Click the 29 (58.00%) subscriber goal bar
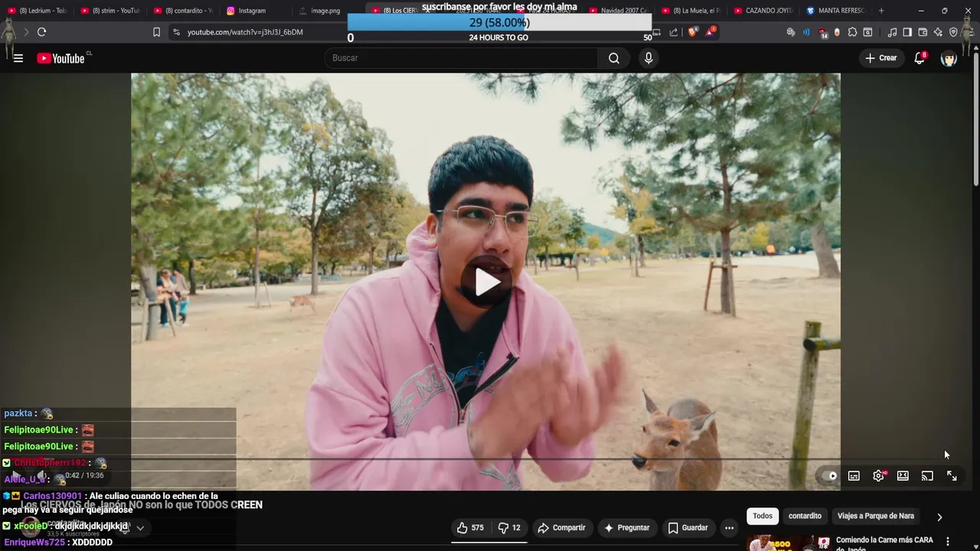The width and height of the screenshot is (980, 551). coord(499,22)
